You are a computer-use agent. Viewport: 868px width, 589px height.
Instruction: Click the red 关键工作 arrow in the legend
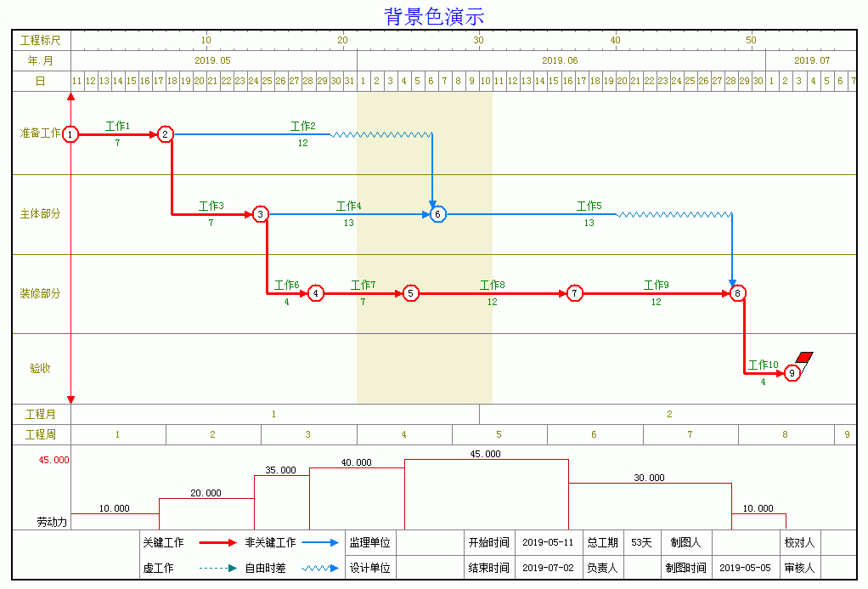point(217,542)
